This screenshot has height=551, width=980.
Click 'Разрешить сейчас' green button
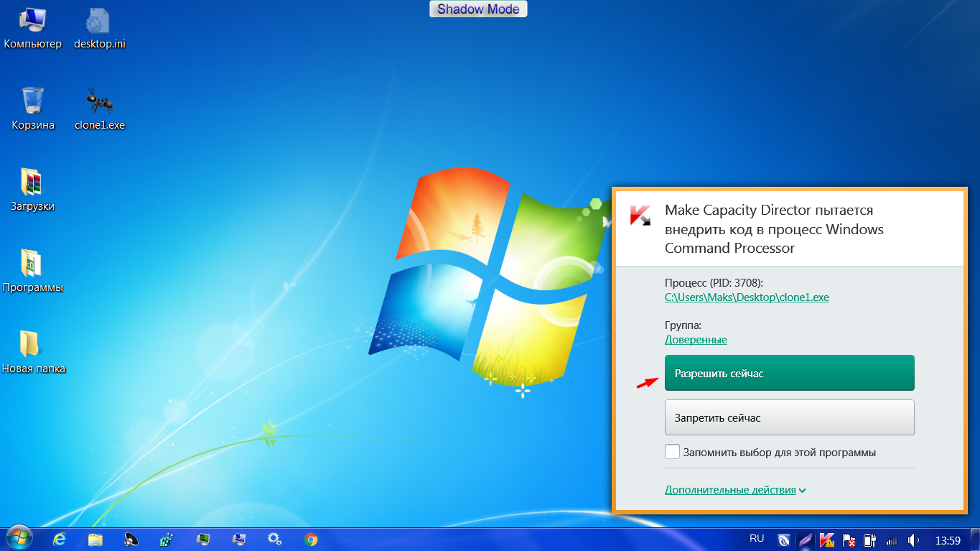[x=789, y=374]
